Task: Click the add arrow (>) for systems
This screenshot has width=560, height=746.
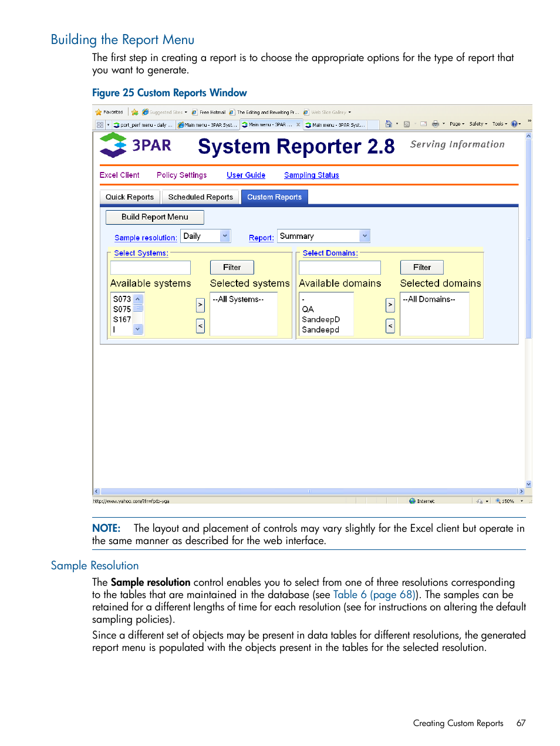Action: pyautogui.click(x=200, y=305)
